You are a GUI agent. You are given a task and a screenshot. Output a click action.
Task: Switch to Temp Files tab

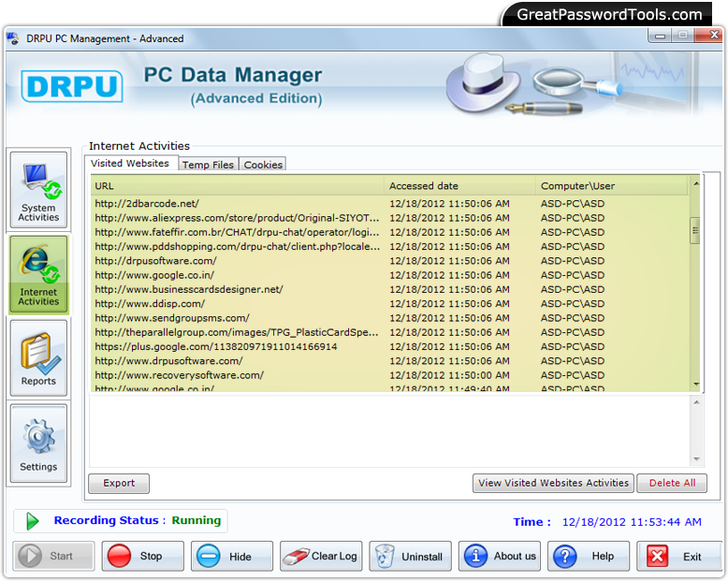[208, 165]
